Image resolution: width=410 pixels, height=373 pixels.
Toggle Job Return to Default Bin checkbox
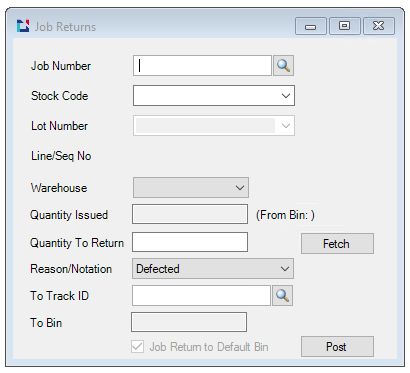(x=138, y=347)
